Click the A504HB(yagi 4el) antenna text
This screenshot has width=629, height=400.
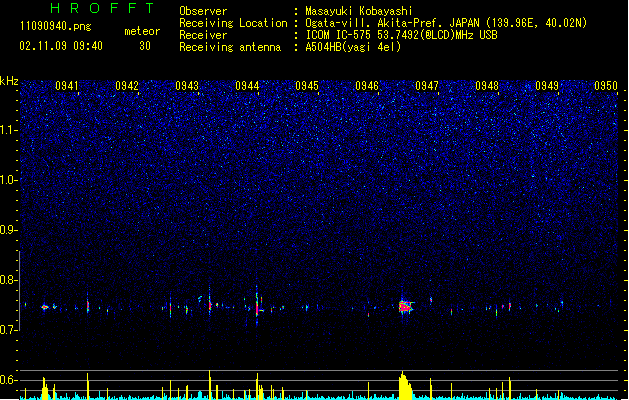point(353,47)
